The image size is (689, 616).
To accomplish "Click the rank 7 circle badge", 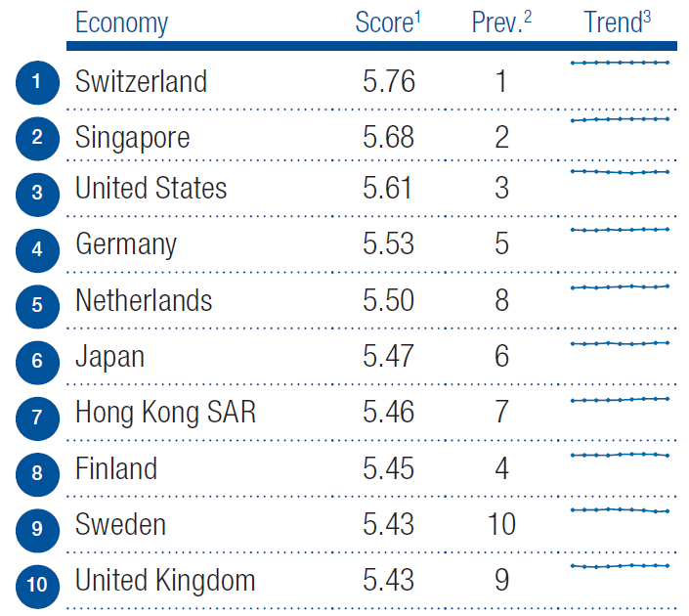I will 37,418.
